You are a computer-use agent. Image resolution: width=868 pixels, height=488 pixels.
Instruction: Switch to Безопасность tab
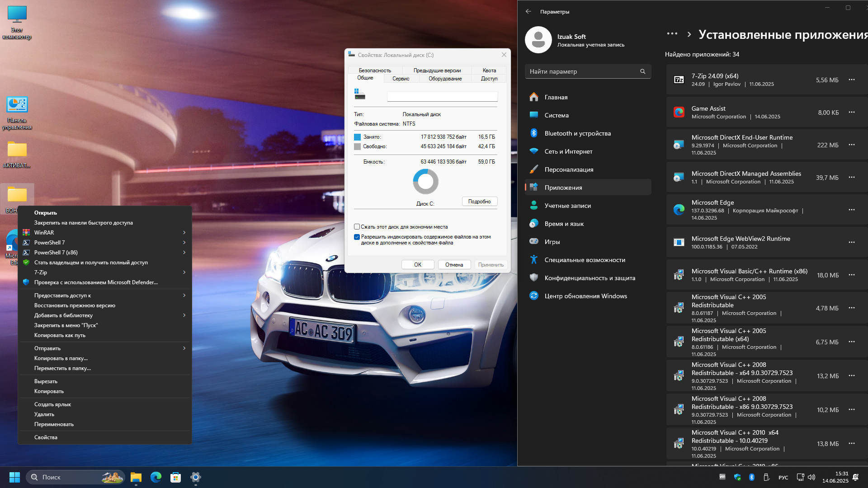click(375, 70)
